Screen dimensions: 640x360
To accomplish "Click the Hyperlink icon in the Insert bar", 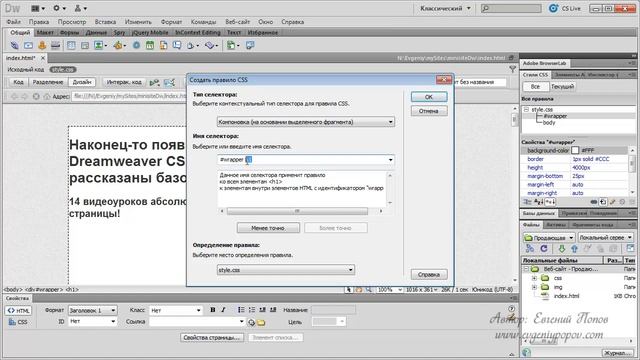I will pos(14,45).
